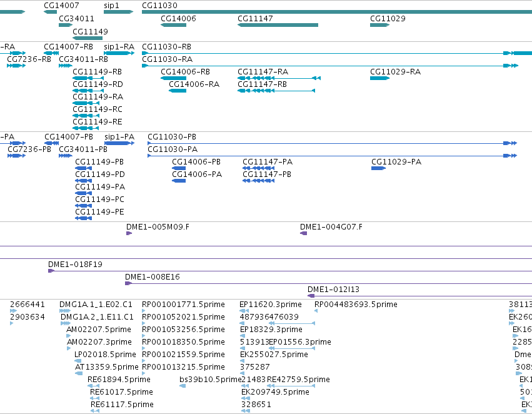This screenshot has width=532, height=414.
Task: Click protein CG11030-PA
Action: pos(332,156)
